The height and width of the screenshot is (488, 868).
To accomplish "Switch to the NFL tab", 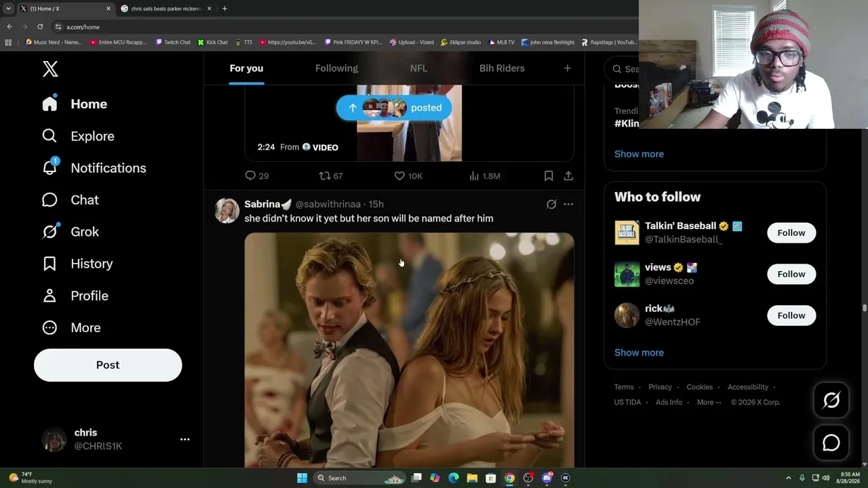I will pos(418,68).
